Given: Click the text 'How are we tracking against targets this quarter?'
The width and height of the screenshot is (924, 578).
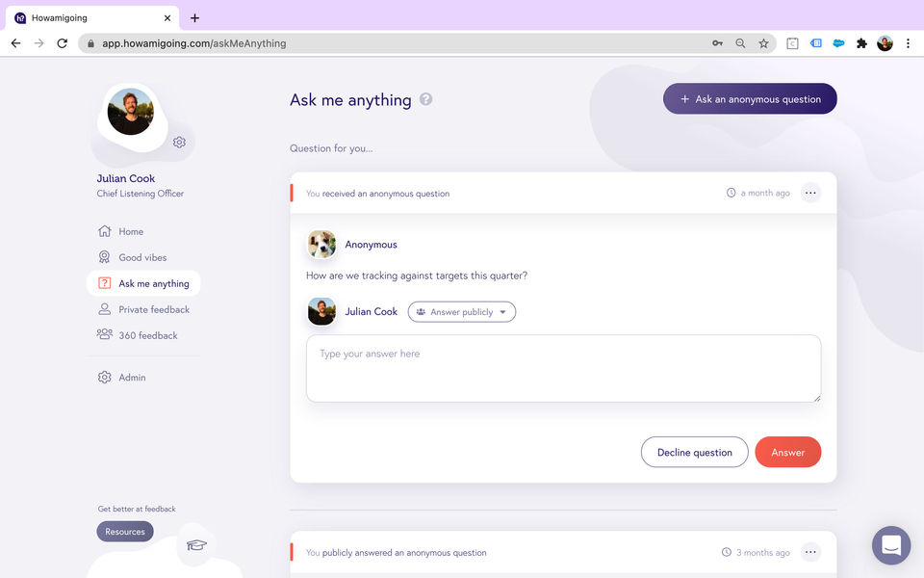Looking at the screenshot, I should click(x=417, y=276).
